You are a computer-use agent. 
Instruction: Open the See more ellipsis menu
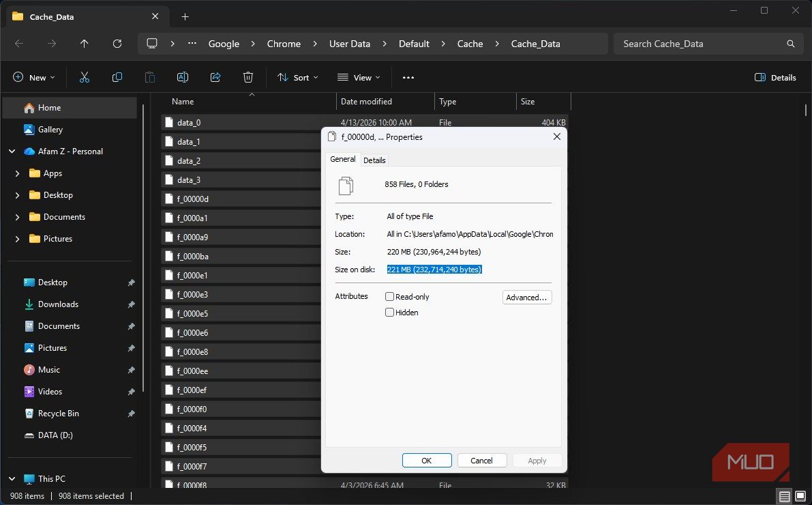[x=408, y=77]
